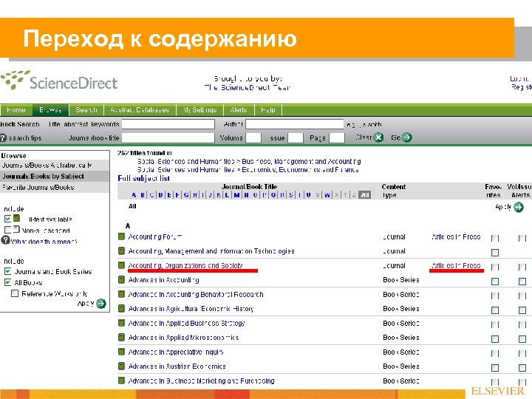The height and width of the screenshot is (399, 532).
Task: Click the book icon beside Advances in Applied Microeconomics
Action: coord(121,337)
